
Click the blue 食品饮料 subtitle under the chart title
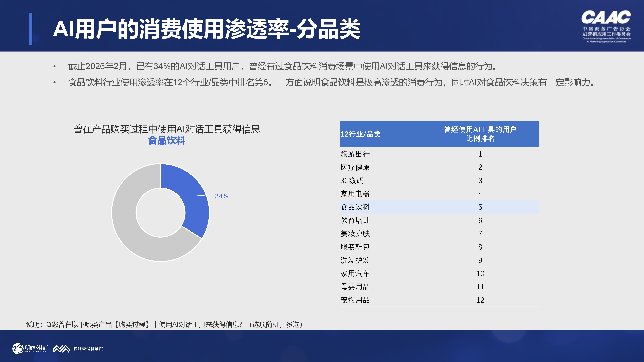(x=167, y=140)
